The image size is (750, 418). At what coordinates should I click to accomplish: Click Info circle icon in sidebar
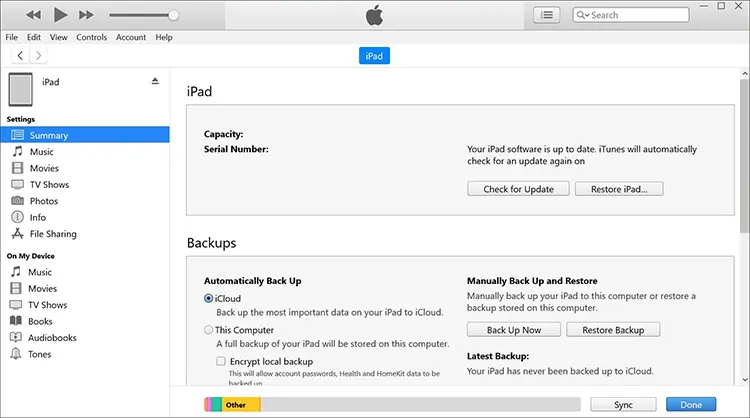(17, 217)
